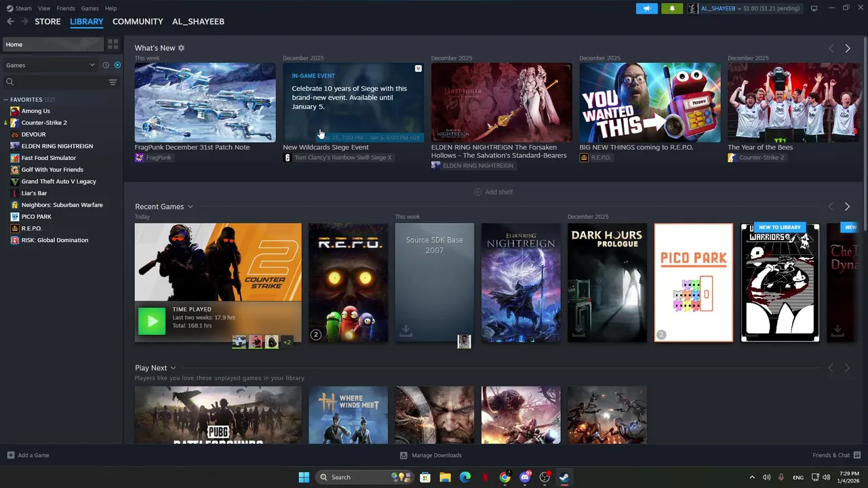Screen dimensions: 868x488
Task: Select the Home button in the sidebar
Action: (53, 44)
